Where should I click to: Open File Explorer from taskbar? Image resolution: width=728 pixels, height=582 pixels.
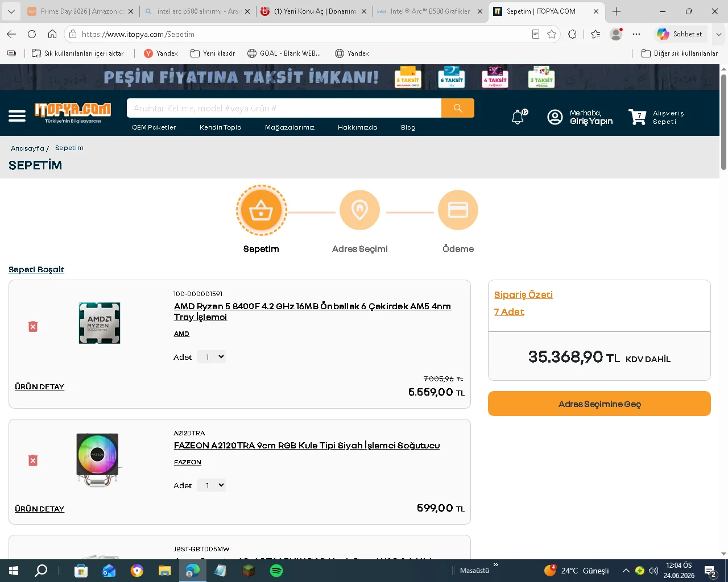[165, 571]
